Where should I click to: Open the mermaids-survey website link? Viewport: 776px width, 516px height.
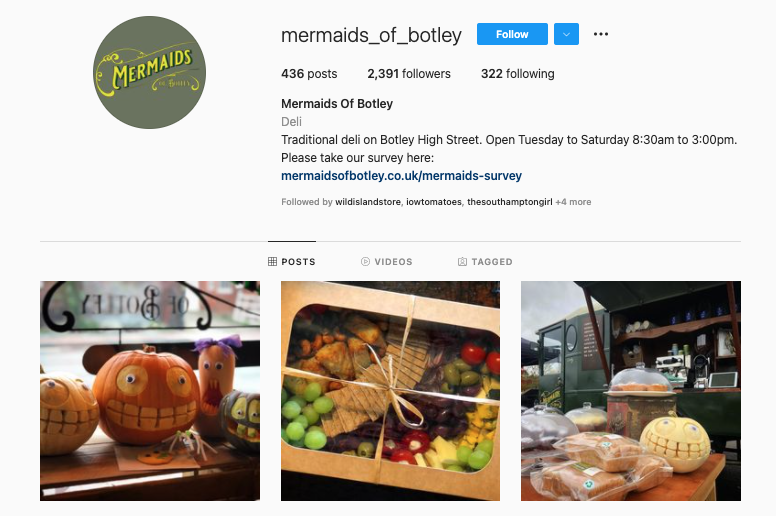coord(401,176)
